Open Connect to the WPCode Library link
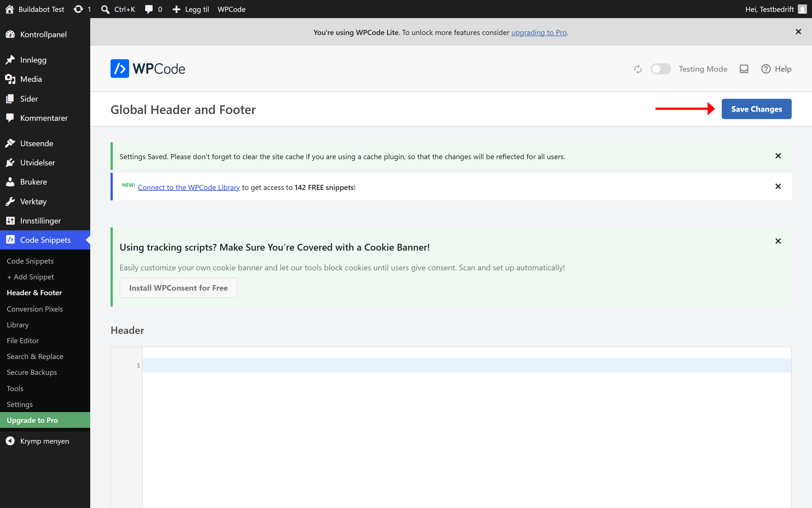The height and width of the screenshot is (508, 812). click(x=189, y=187)
